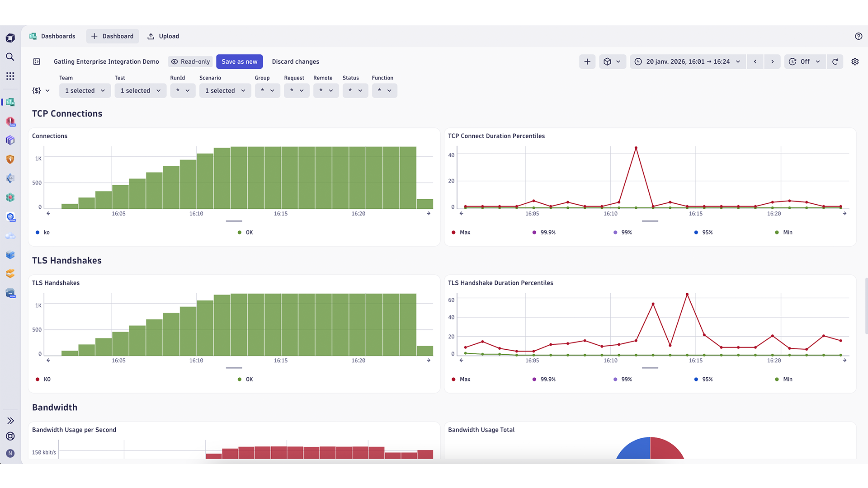Open the support lifebuoy icon in sidebar
This screenshot has width=868, height=488.
click(x=10, y=436)
